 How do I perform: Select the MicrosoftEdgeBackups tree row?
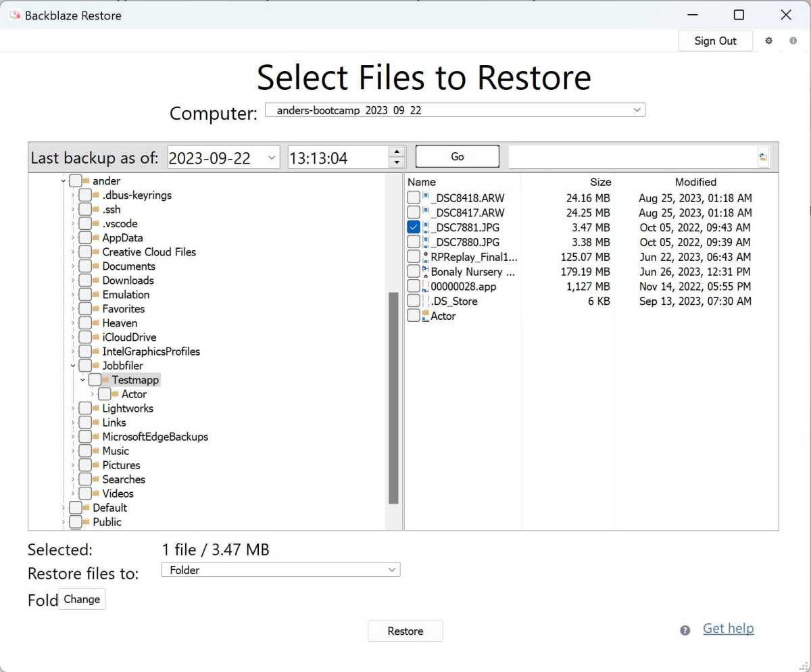click(155, 437)
